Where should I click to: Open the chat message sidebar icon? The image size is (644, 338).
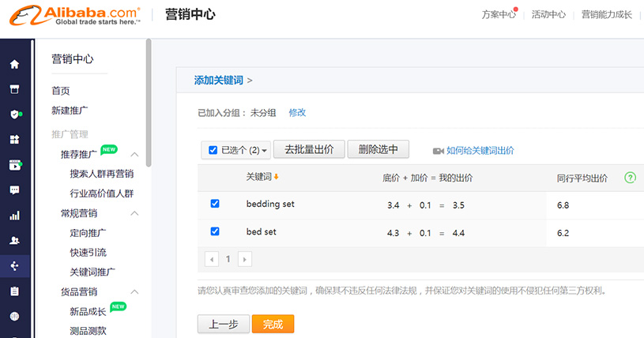(14, 190)
